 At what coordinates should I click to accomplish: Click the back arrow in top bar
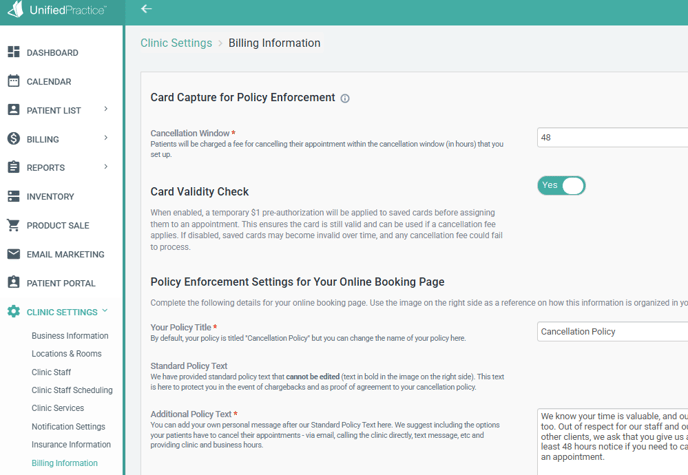[x=146, y=9]
